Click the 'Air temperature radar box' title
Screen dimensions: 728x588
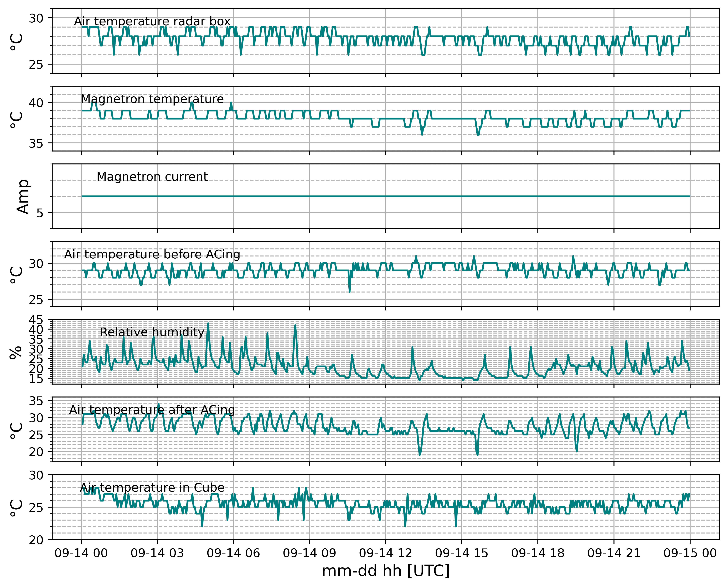click(152, 21)
